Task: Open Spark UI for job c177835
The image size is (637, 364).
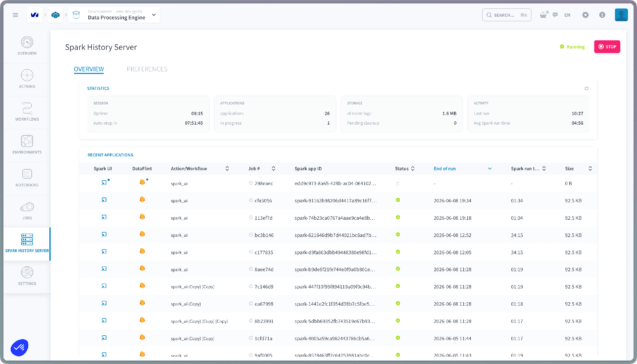Action: pyautogui.click(x=104, y=252)
